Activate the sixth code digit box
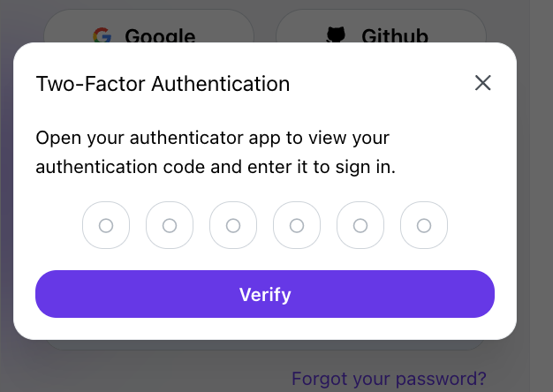The width and height of the screenshot is (553, 392). (x=424, y=225)
